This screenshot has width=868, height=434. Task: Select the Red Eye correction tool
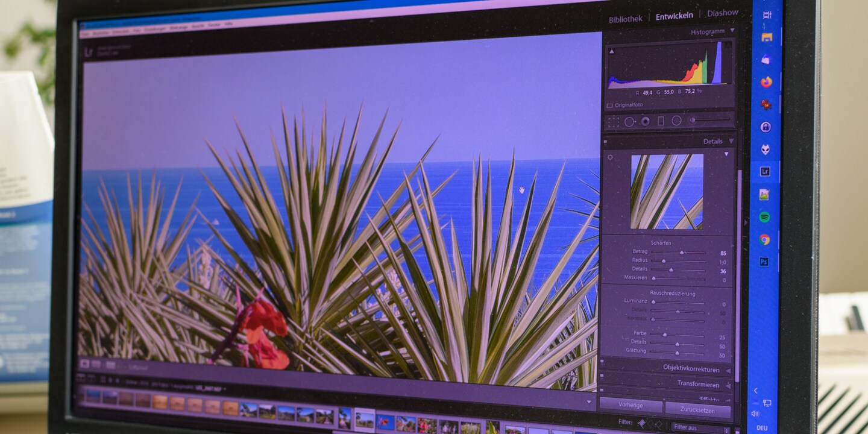coord(645,121)
